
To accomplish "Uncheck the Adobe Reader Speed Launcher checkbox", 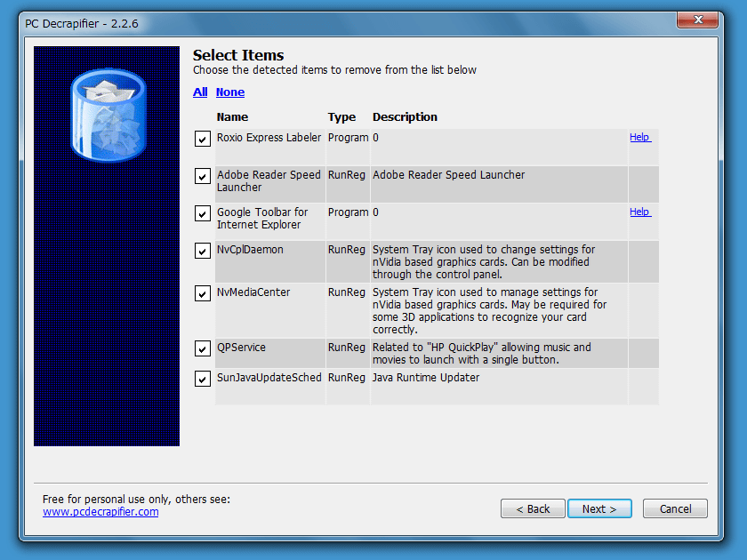I will (x=203, y=176).
